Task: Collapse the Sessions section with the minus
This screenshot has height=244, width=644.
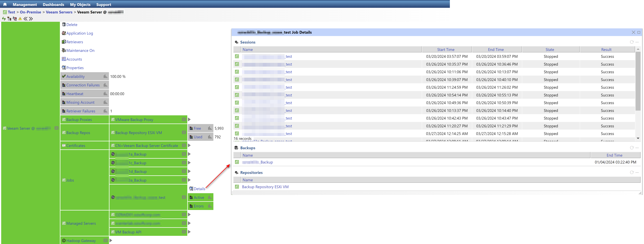Action: [x=637, y=42]
